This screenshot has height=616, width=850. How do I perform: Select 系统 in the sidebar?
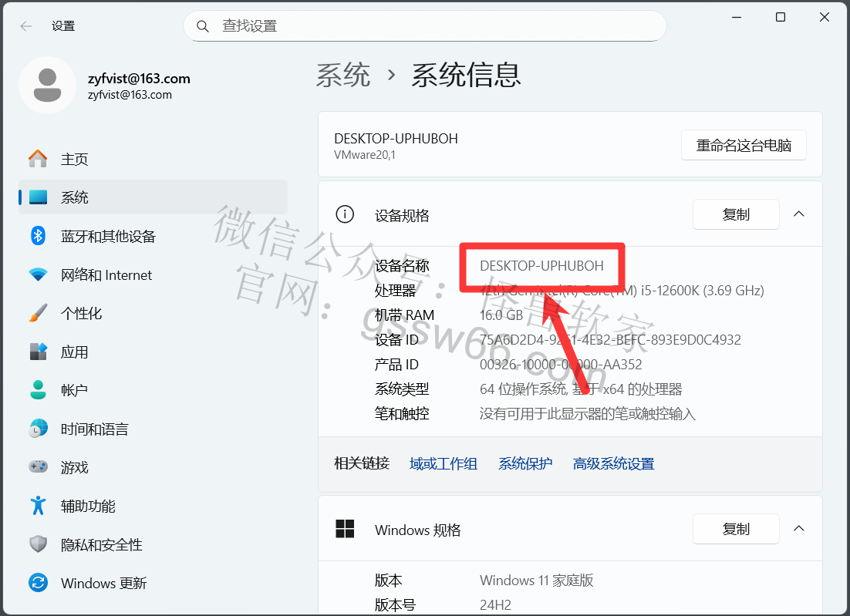tap(153, 197)
